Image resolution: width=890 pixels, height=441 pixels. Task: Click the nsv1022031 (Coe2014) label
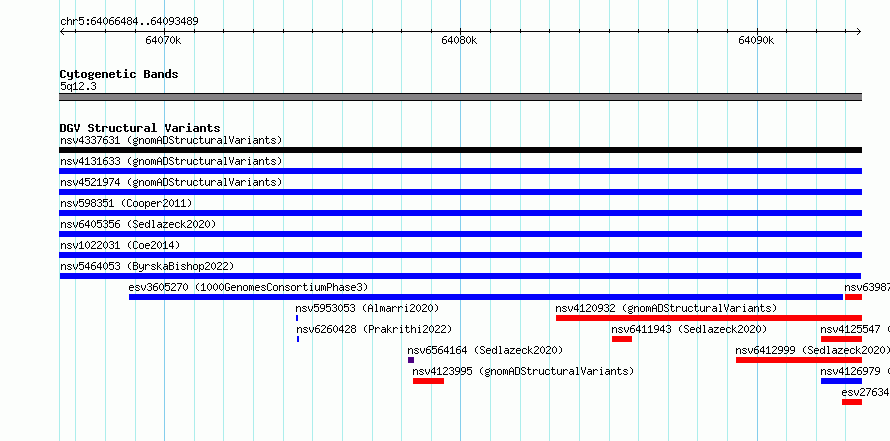coord(120,245)
